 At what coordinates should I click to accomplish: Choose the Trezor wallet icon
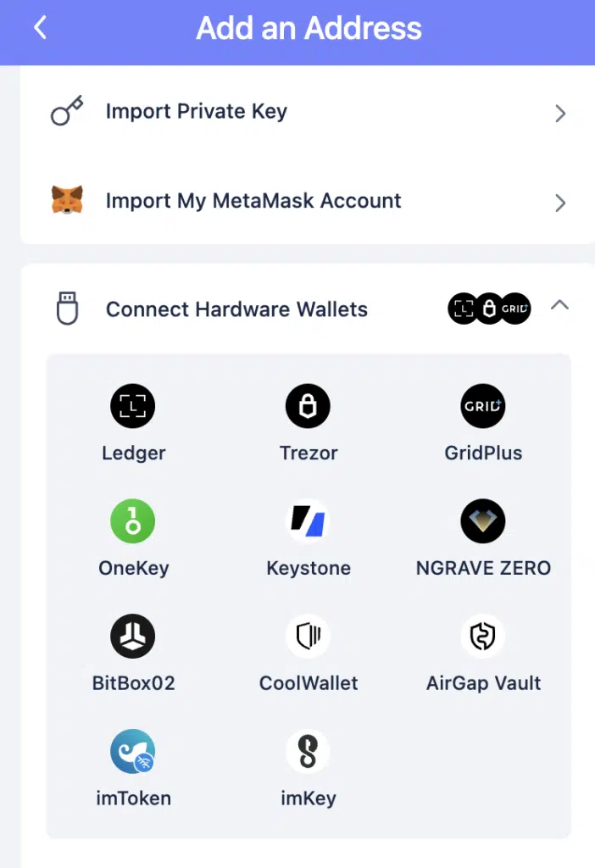[x=308, y=406]
